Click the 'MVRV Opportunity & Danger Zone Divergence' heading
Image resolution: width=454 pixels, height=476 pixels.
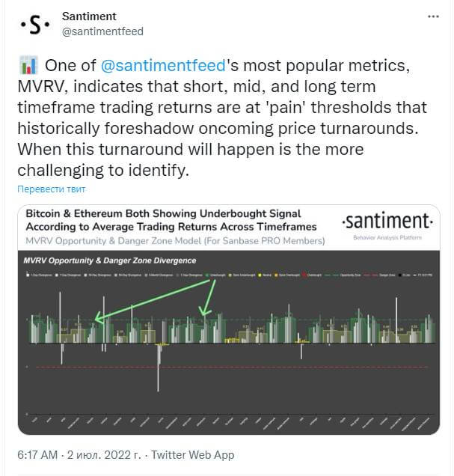tap(110, 260)
